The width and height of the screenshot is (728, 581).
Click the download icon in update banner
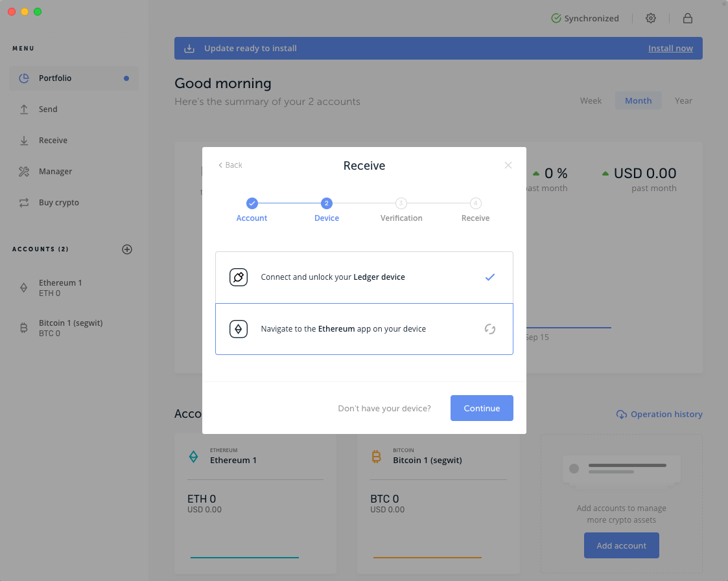(189, 48)
